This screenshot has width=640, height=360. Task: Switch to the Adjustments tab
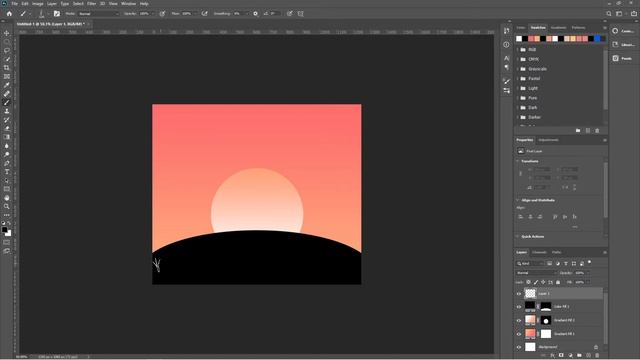pos(548,140)
